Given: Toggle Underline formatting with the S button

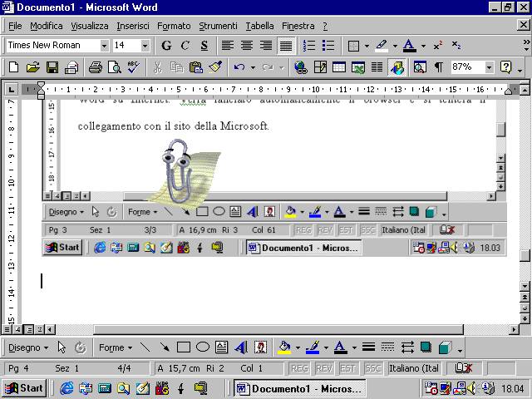Looking at the screenshot, I should pos(204,46).
